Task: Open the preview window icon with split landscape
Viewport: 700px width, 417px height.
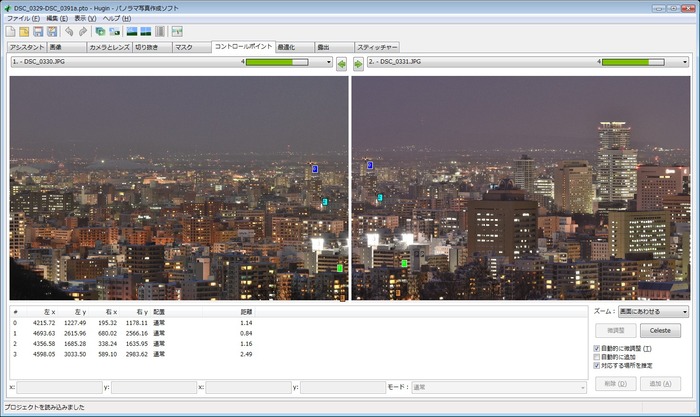Action: click(146, 31)
